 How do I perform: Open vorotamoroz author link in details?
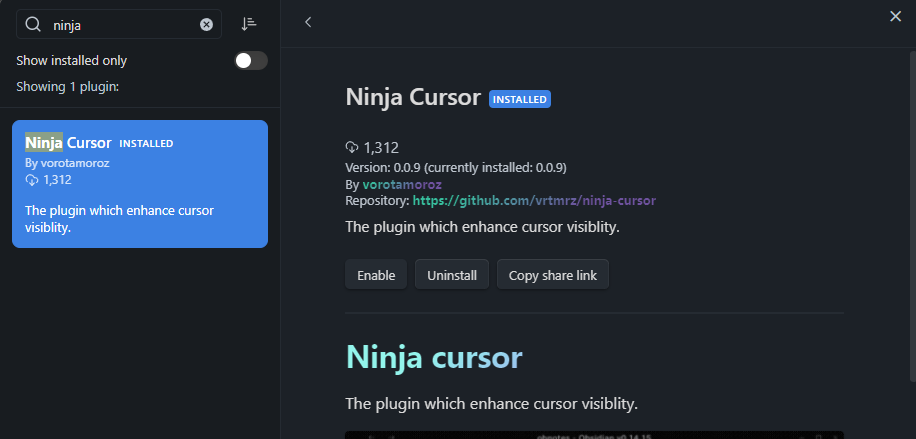point(401,184)
